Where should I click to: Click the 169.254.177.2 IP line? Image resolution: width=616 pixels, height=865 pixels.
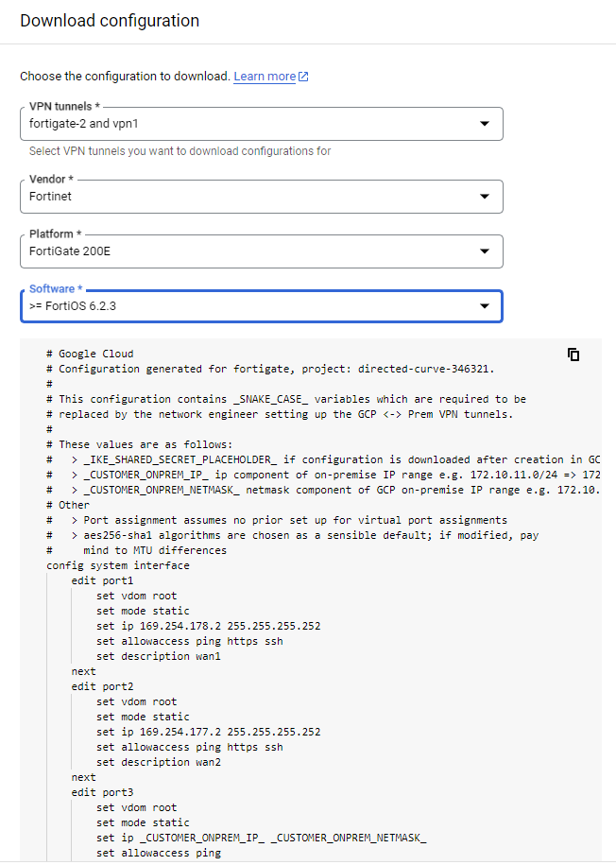[x=208, y=732]
